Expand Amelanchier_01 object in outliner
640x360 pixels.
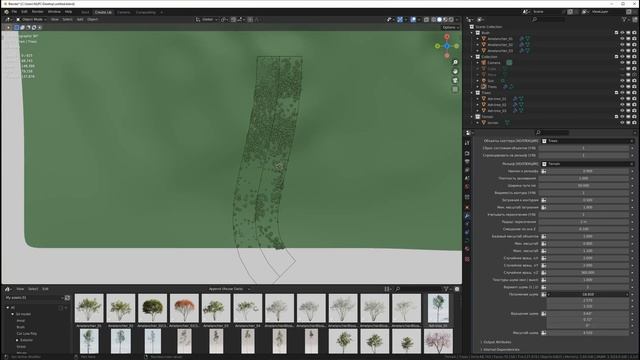click(478, 39)
